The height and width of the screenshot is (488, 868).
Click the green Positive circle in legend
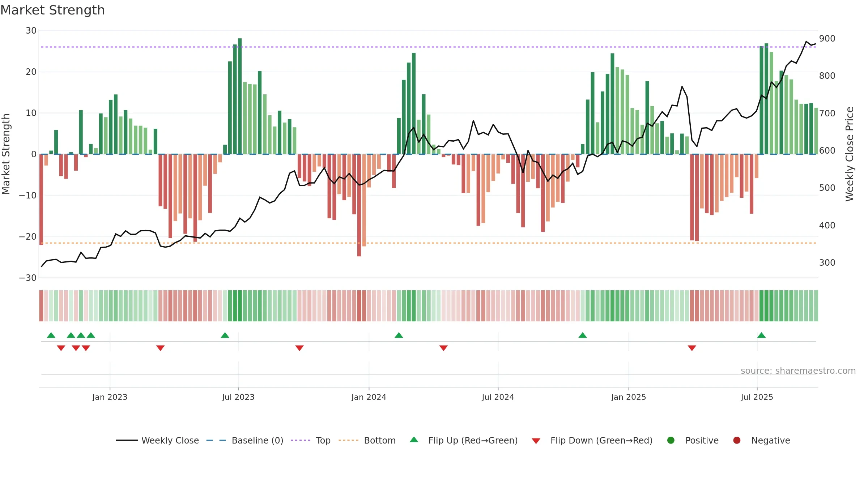[671, 440]
